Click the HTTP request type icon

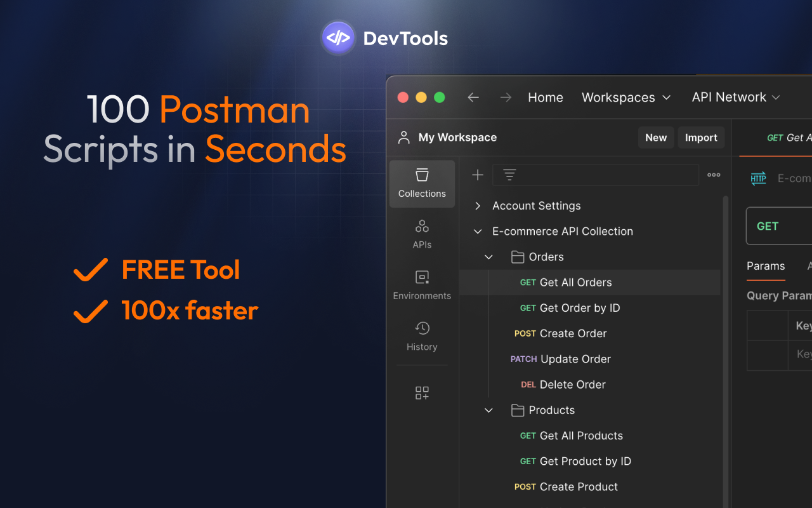(759, 178)
